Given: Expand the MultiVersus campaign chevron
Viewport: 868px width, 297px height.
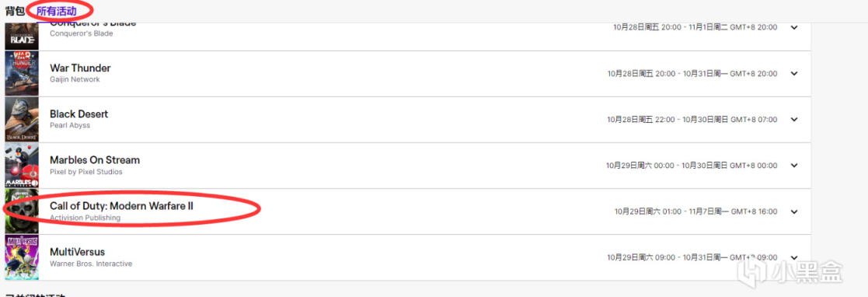Looking at the screenshot, I should pos(794,257).
